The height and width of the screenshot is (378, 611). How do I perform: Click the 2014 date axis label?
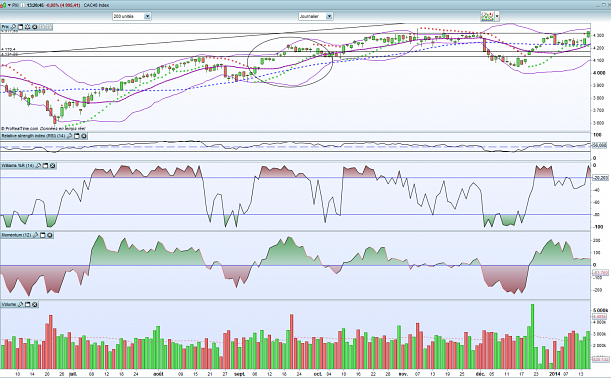[x=554, y=374]
